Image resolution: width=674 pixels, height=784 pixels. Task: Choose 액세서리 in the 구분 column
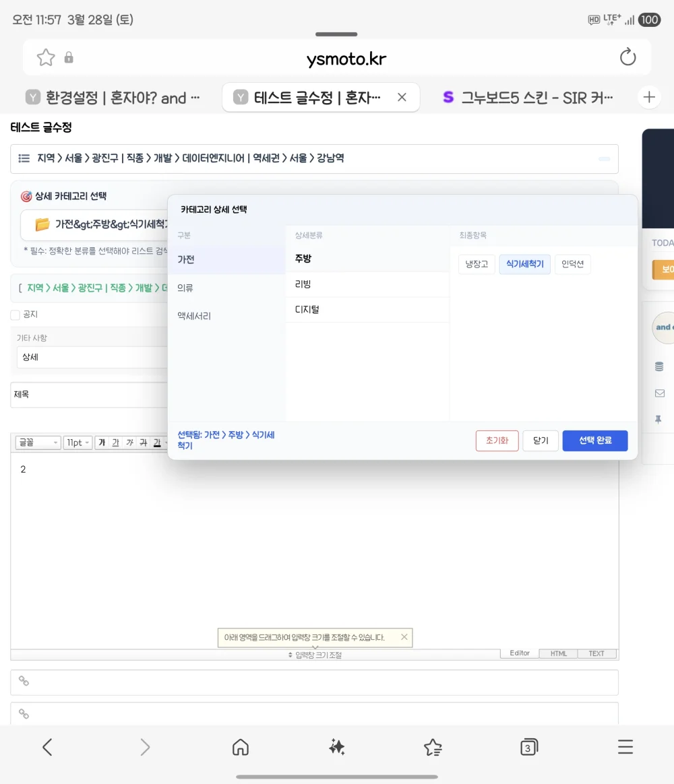[x=226, y=316]
